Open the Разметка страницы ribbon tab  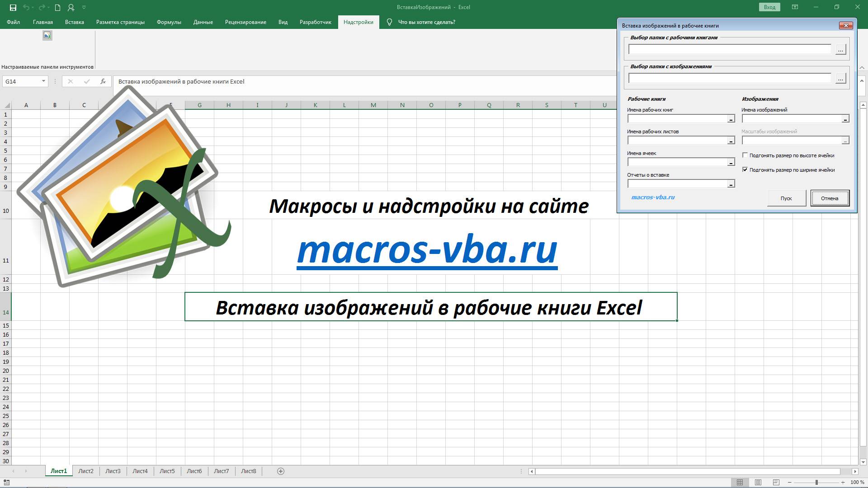click(120, 22)
